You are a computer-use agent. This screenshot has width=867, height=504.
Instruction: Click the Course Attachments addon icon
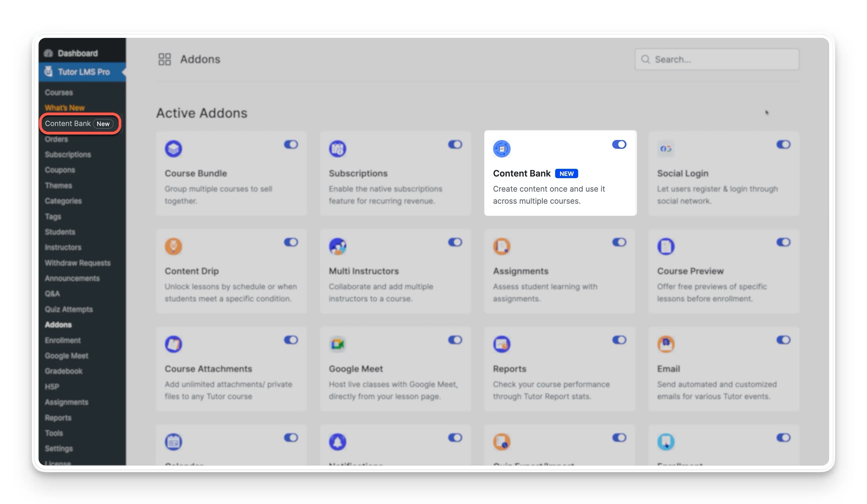173,344
